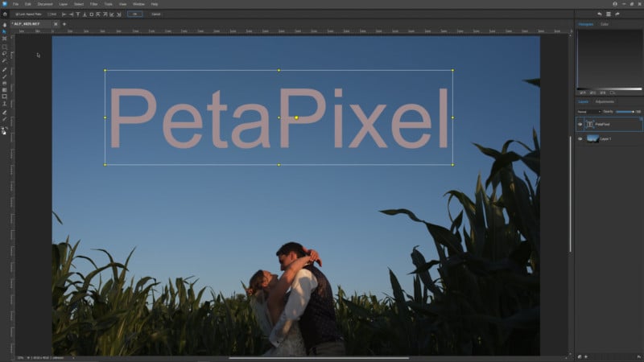Screen dimensions: 644x362
Task: Open the history list icon between undo and redo
Action: [609, 14]
